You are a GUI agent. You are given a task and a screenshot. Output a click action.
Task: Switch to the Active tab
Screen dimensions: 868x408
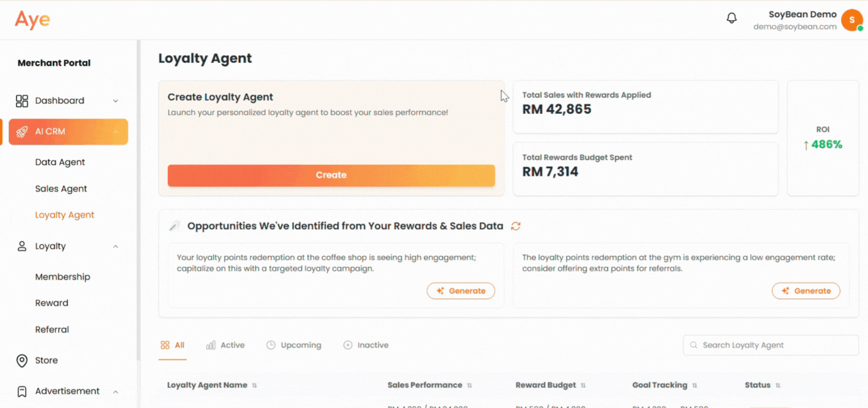(225, 345)
